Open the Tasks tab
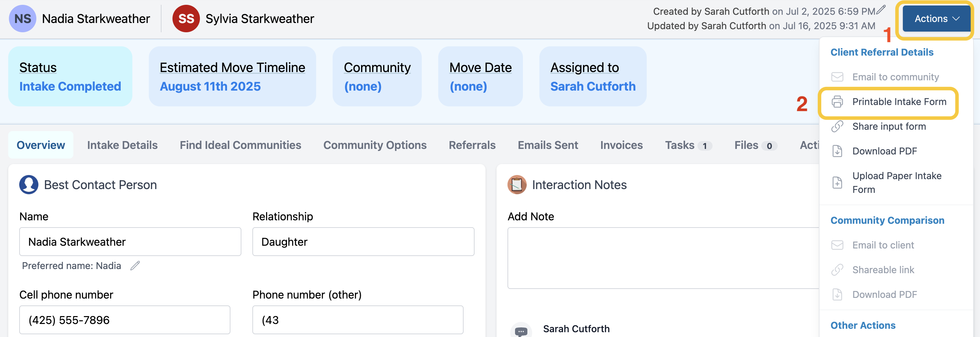Screen dimensions: 980x337 pos(688,145)
